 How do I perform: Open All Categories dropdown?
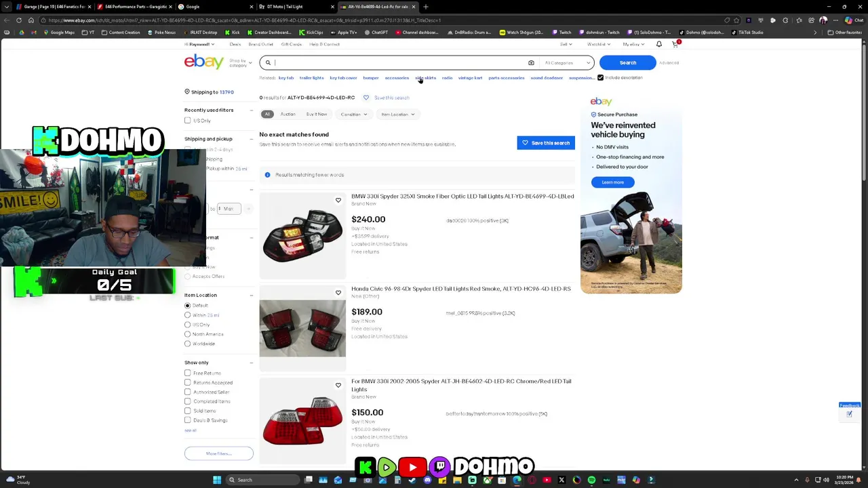pyautogui.click(x=568, y=63)
